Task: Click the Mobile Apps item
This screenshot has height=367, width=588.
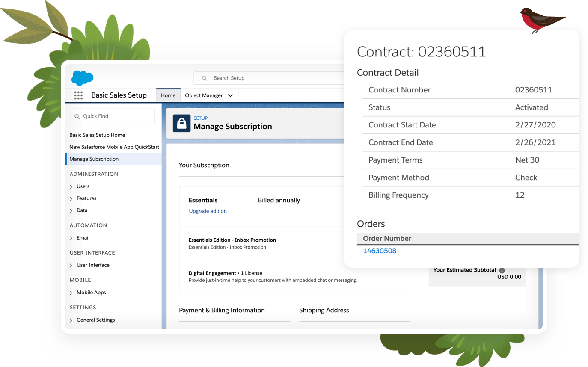Action: [x=91, y=293]
